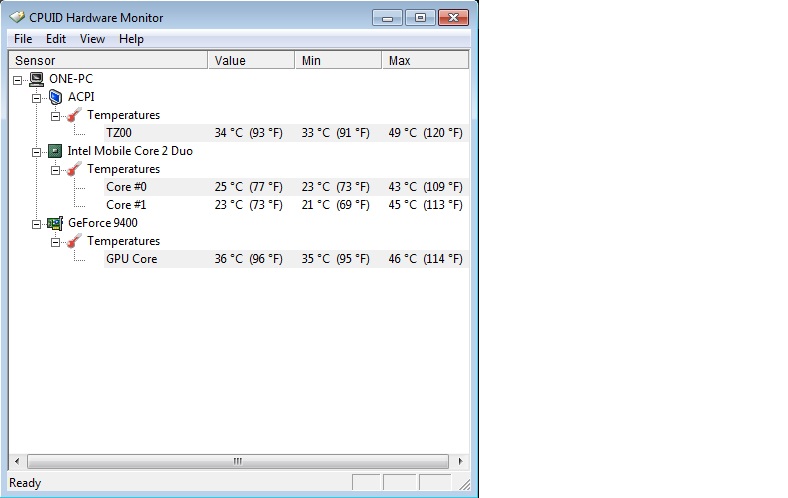Click Core #0 max value 43 °C (109 °F)
Screen dimensions: 788x498
(x=425, y=187)
